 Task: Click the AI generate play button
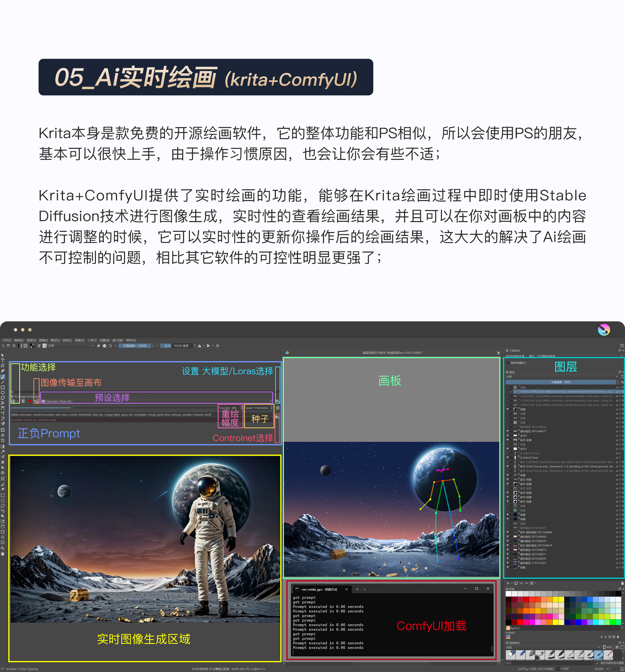coord(13,401)
